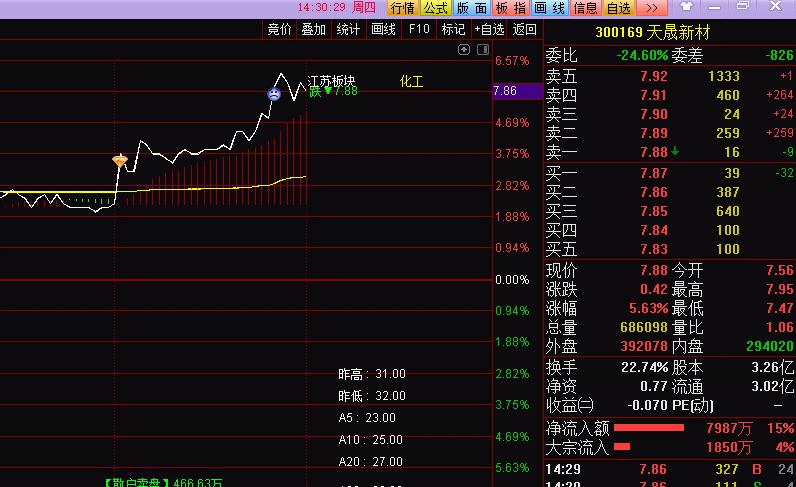Click the orange diamond marker on chart
Screen dimensions: 796x487
120,160
